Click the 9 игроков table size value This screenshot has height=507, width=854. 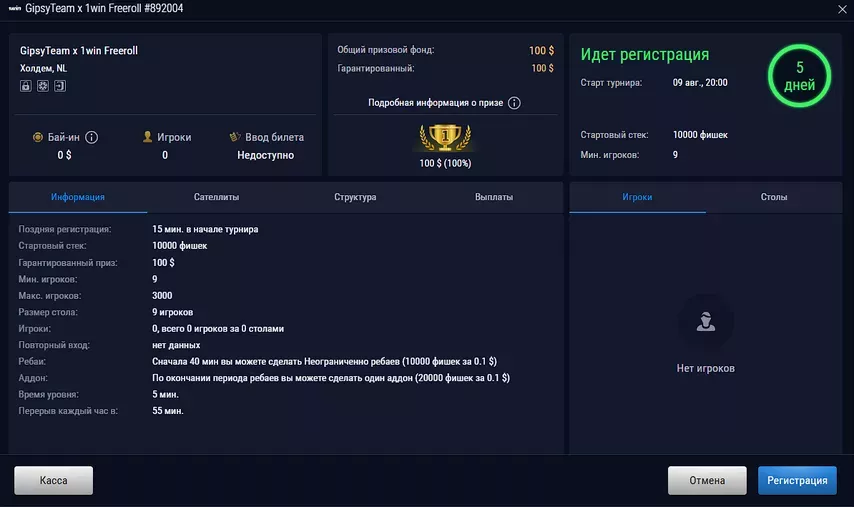click(x=173, y=312)
